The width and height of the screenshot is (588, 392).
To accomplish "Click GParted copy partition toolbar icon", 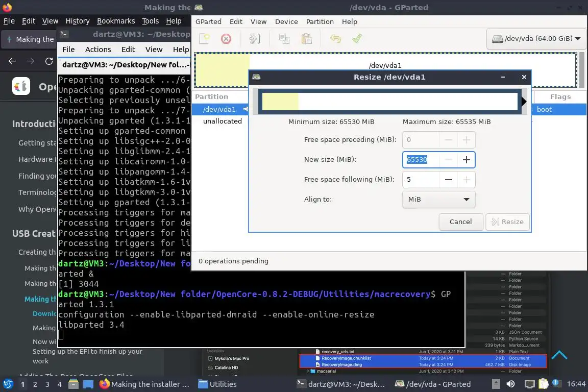I will (284, 39).
